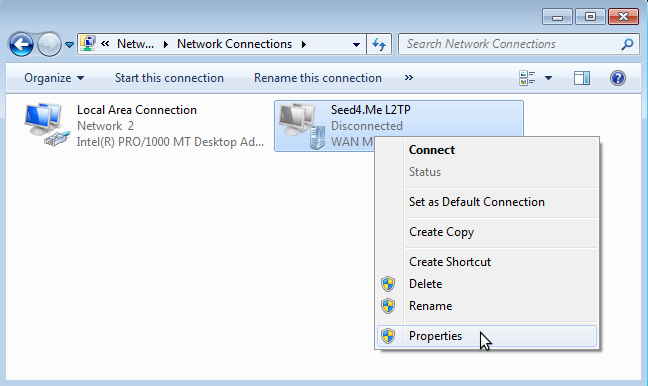This screenshot has width=648, height=386.
Task: Open address bar history dropdown
Action: click(356, 44)
